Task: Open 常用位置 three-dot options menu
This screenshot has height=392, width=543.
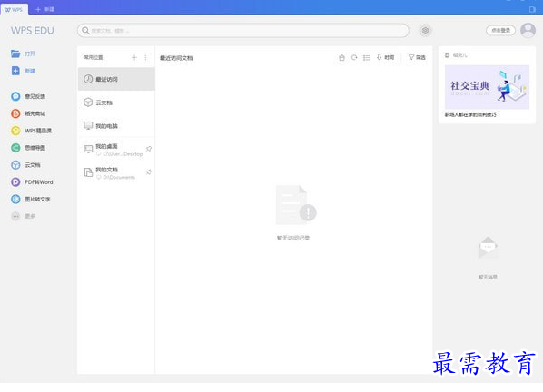Action: coord(145,57)
